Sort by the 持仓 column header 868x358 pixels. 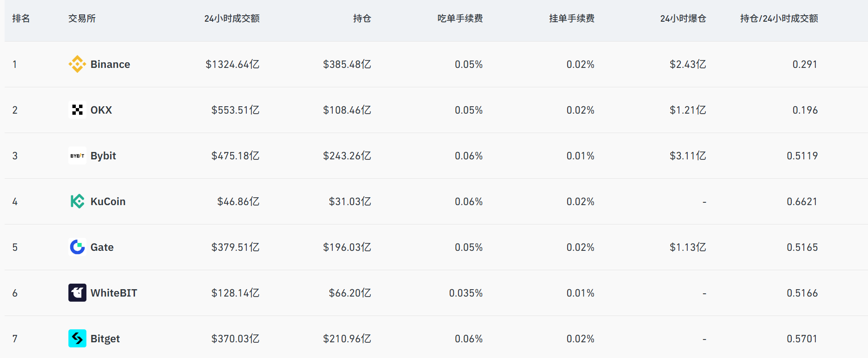(362, 18)
